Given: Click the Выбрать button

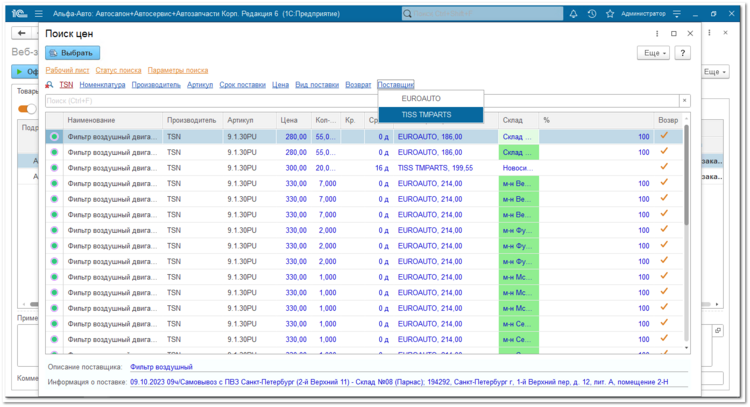Looking at the screenshot, I should [73, 53].
